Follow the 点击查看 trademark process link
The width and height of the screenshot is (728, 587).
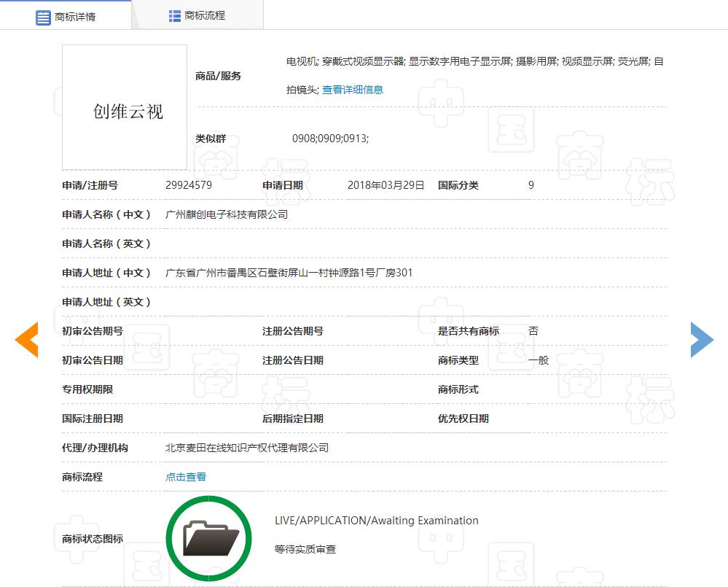point(186,477)
